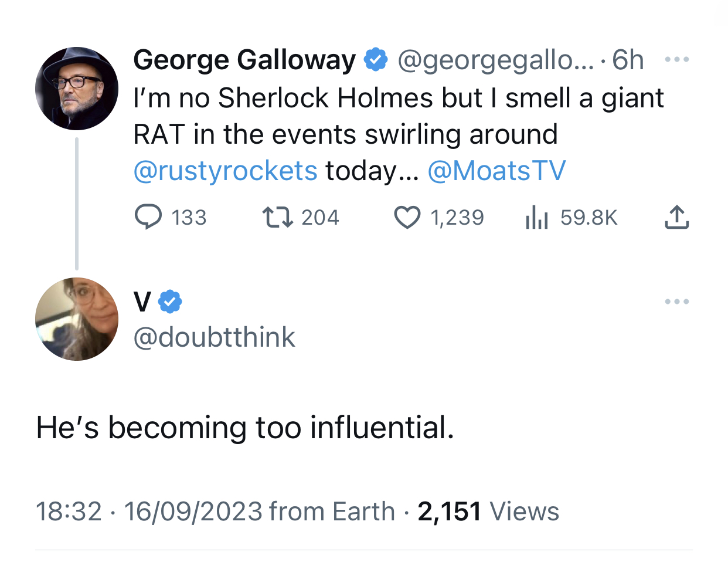Click the reply text "He's becoming too influential."
Image resolution: width=728 pixels, height=562 pixels.
click(245, 427)
